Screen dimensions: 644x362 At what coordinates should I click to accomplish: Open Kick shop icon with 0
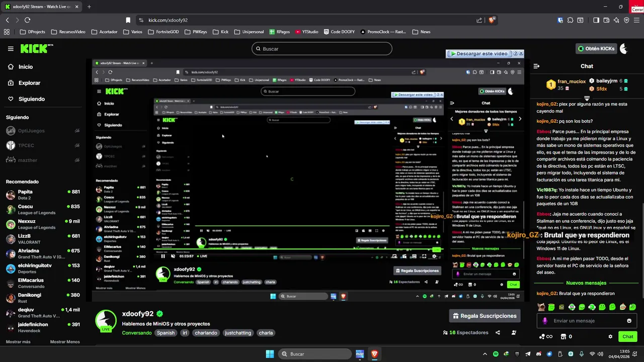[567, 336]
